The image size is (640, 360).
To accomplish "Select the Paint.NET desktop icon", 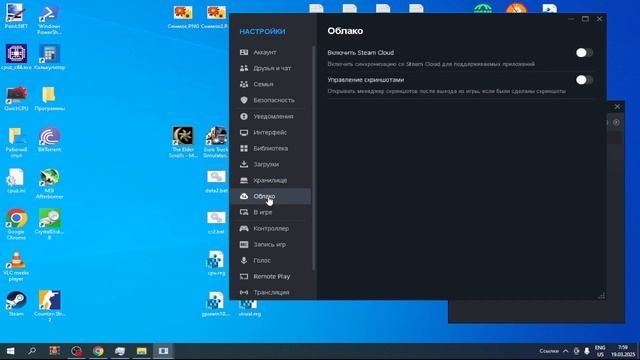I will click(16, 16).
